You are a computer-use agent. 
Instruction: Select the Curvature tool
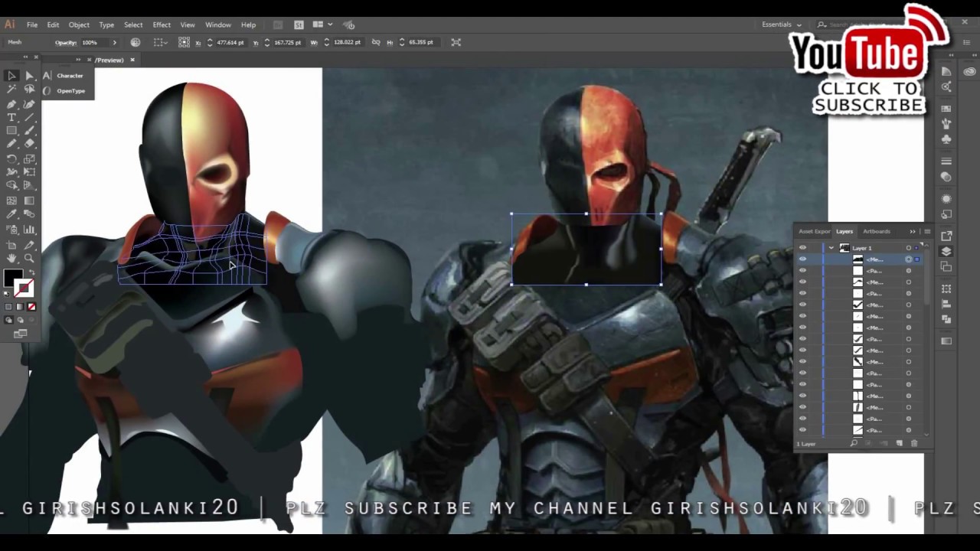tap(29, 104)
